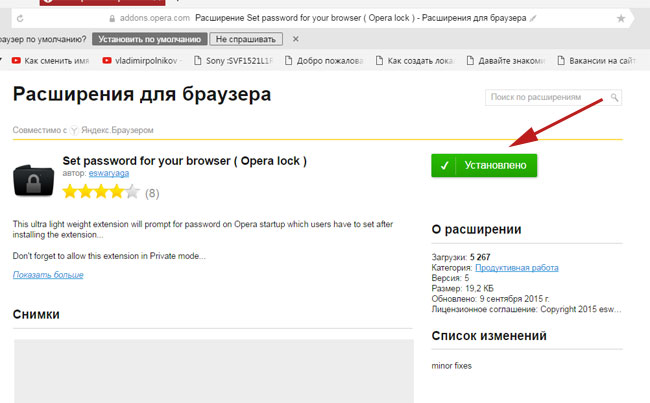Click the screenshots preview area under 'Снимки'

(x=213, y=370)
